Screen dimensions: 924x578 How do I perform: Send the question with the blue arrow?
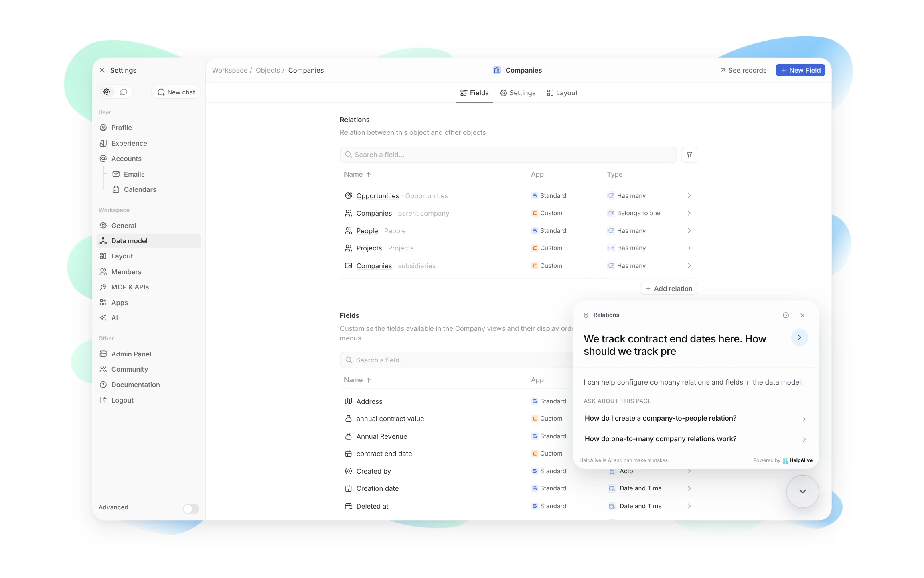point(799,338)
